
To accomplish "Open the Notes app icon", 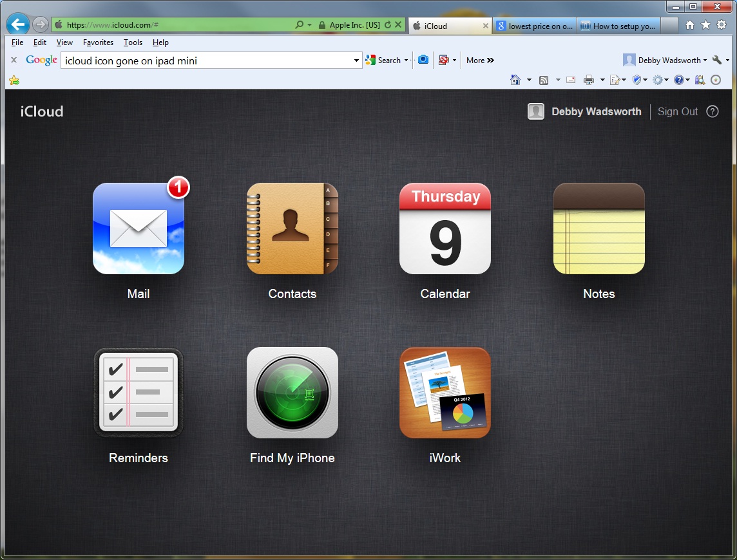I will tap(599, 229).
